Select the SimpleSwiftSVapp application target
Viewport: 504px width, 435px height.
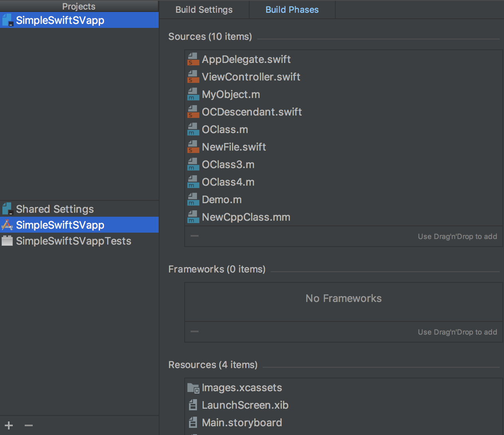[60, 225]
